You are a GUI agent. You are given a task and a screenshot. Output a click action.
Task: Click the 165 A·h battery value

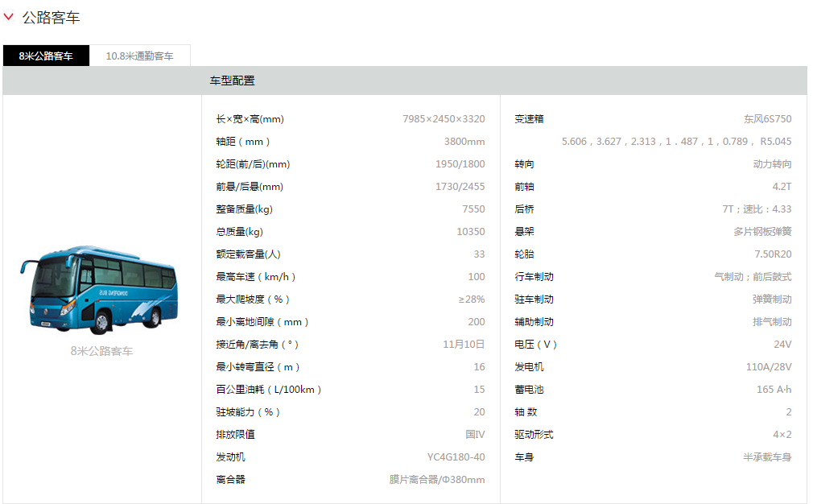(774, 390)
